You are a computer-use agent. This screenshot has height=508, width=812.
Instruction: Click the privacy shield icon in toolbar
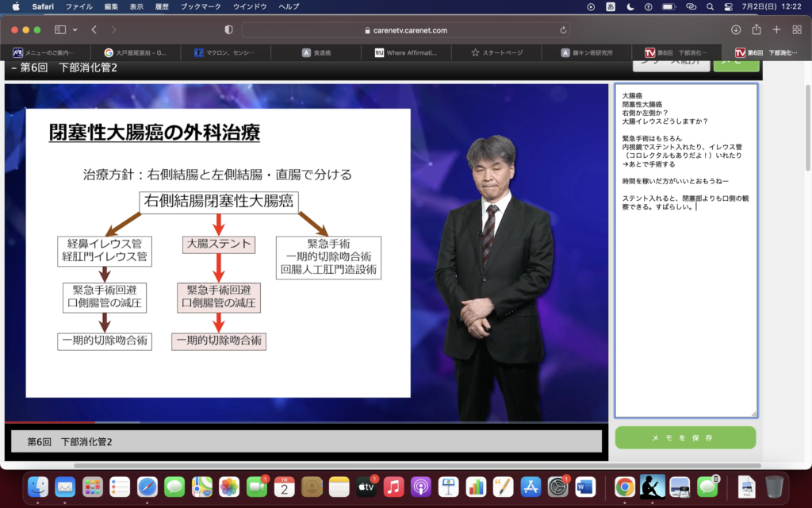[228, 29]
